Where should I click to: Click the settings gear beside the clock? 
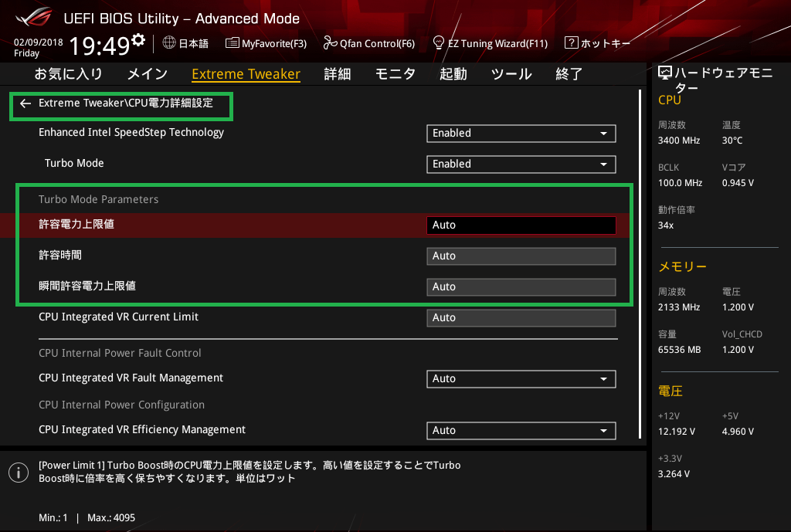(138, 39)
